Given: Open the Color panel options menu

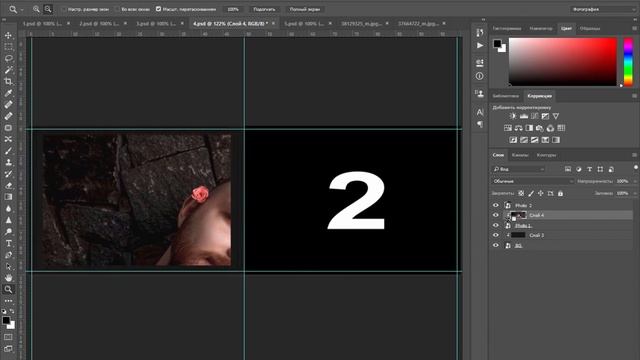Looking at the screenshot, I should tap(634, 29).
